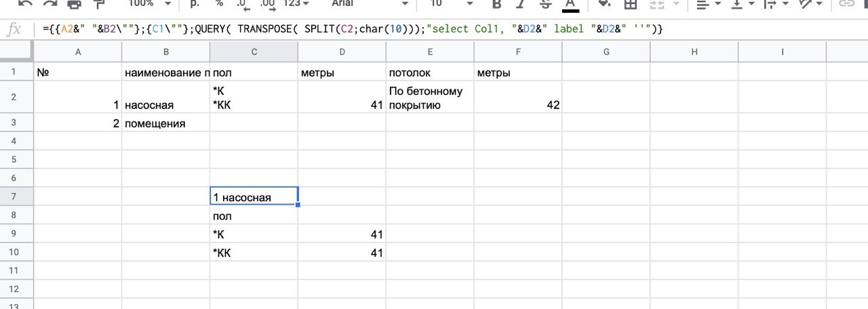Click cell '*КК' in row 10
The image size is (868, 309).
click(x=254, y=253)
